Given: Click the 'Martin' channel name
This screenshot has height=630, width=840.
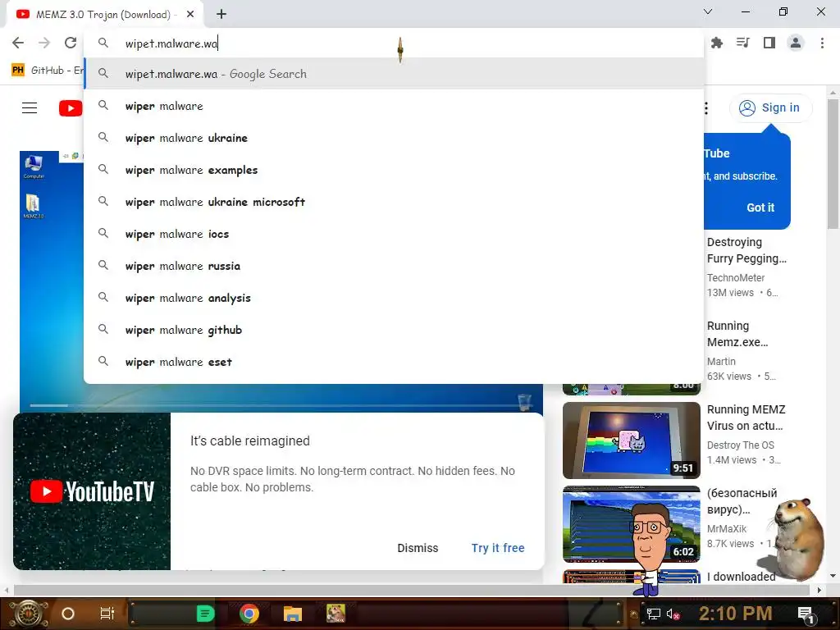Looking at the screenshot, I should (721, 362).
